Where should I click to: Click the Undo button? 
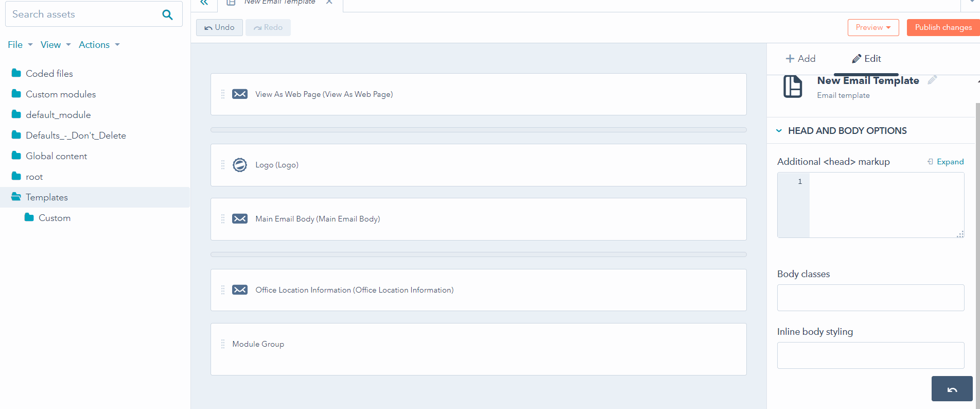[x=219, y=27]
